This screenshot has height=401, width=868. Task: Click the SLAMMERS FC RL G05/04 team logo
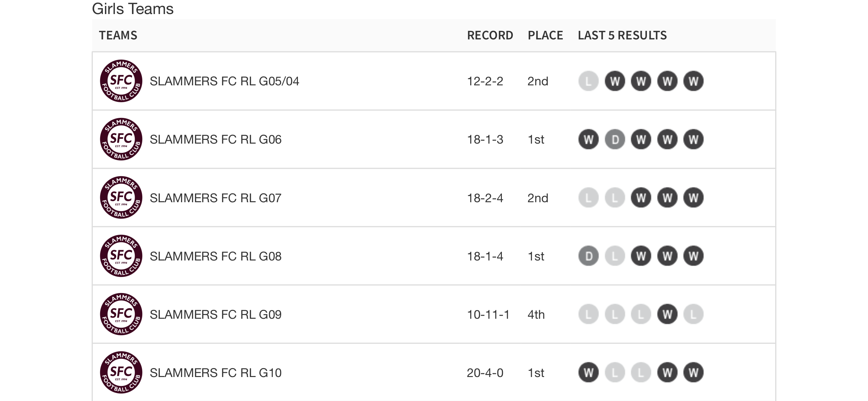point(121,81)
